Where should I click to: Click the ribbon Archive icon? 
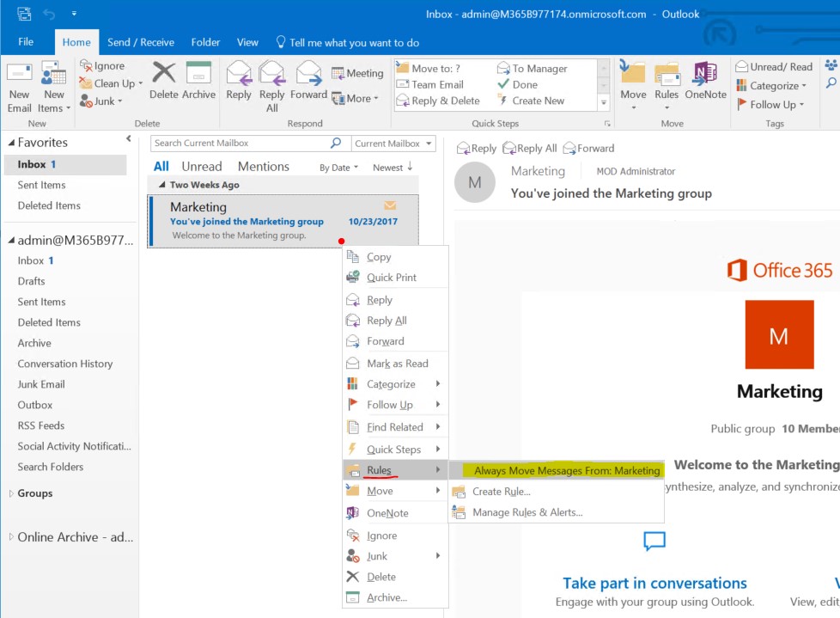(x=198, y=72)
